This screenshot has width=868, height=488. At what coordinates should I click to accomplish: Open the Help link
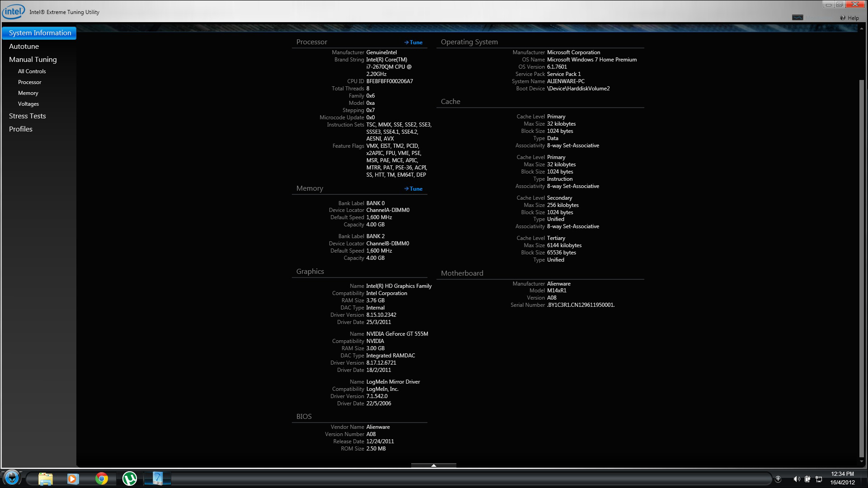pyautogui.click(x=853, y=18)
